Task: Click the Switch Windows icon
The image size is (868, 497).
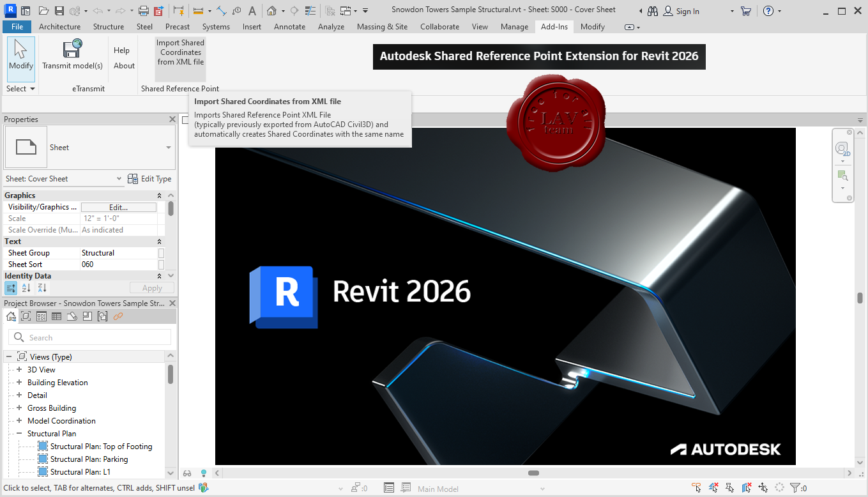Action: click(x=346, y=11)
